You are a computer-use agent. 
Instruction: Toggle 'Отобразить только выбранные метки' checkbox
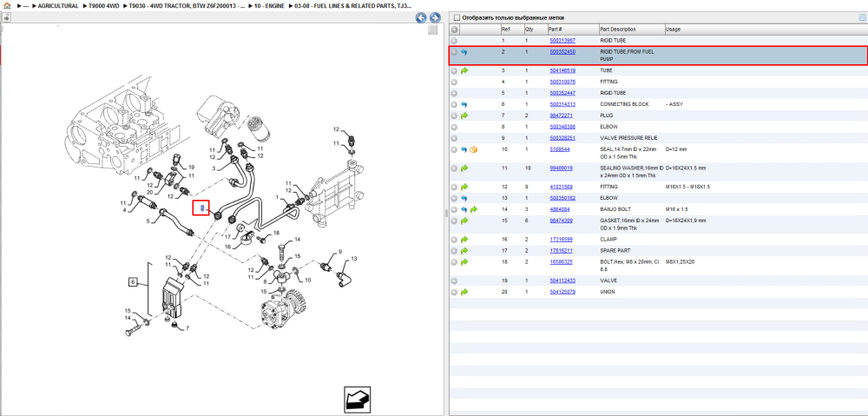(457, 17)
